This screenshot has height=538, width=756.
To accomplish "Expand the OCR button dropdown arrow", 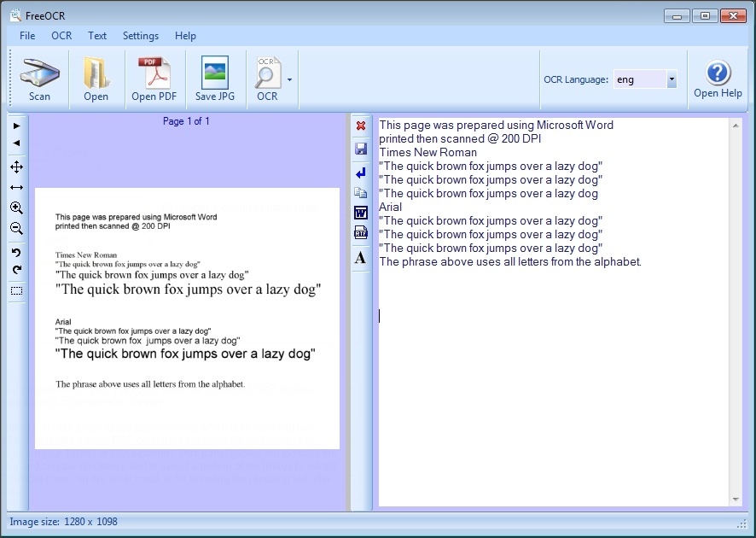I will point(289,79).
